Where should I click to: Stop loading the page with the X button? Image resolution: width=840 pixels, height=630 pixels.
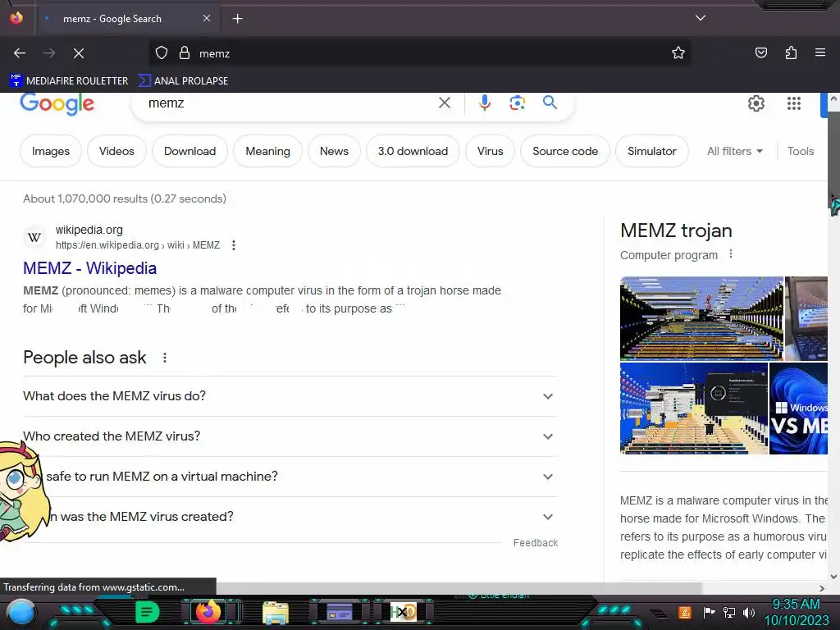point(79,53)
